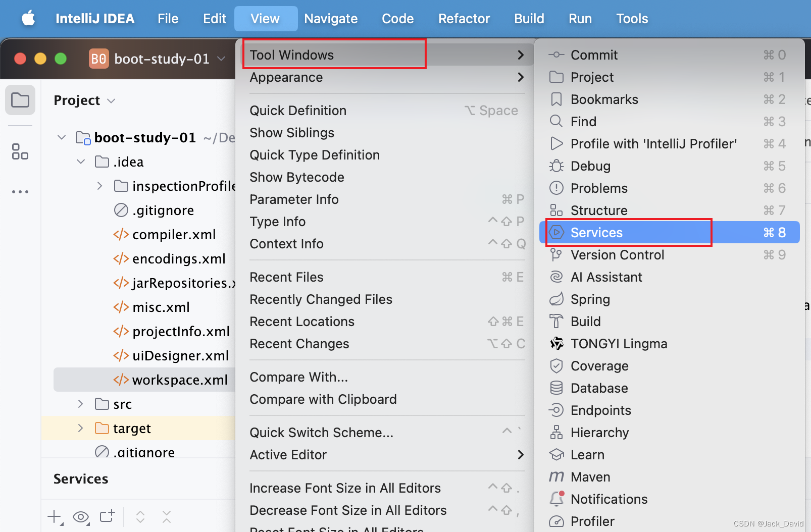Choose Recent Locations menu entry
Screen dimensions: 811x532
[x=387, y=322]
